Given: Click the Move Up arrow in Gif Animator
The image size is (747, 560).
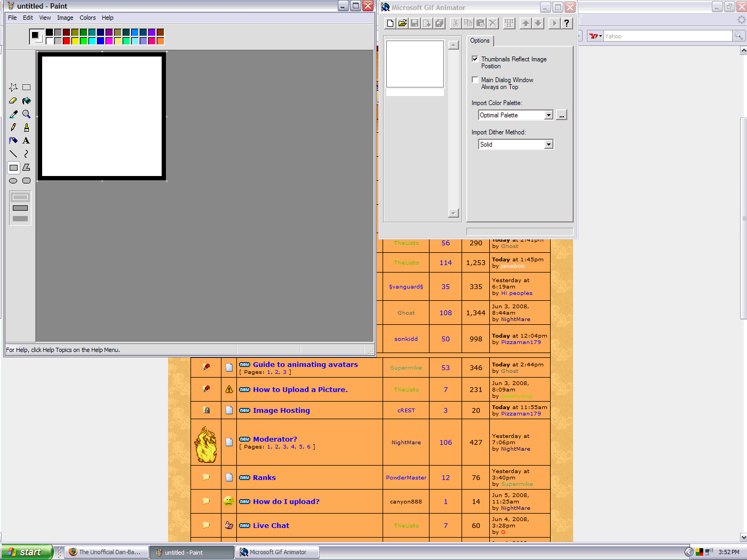Looking at the screenshot, I should point(526,23).
